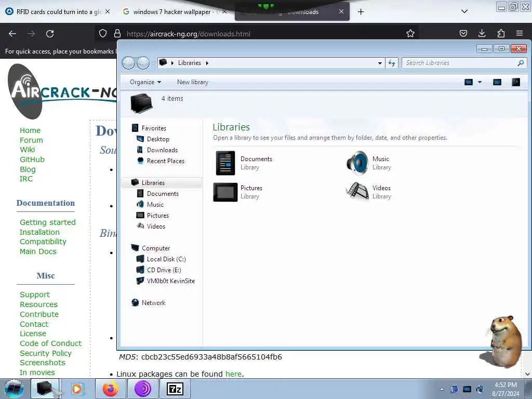Image resolution: width=532 pixels, height=399 pixels.
Task: Click the shield tracking protection icon
Action: pyautogui.click(x=103, y=33)
